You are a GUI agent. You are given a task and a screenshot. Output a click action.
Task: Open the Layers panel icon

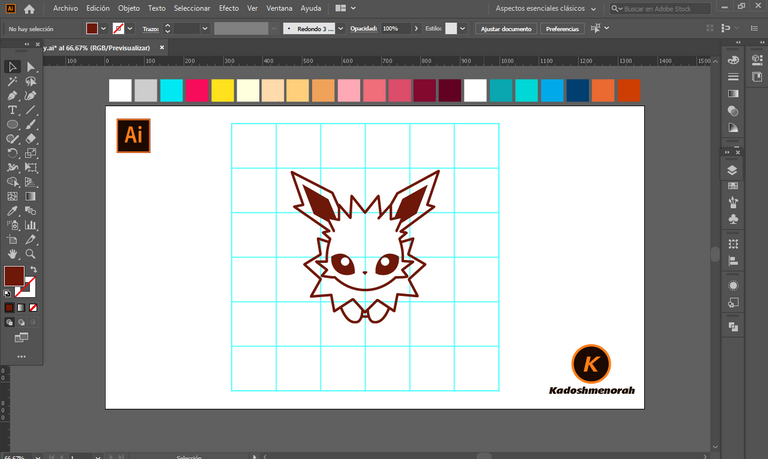click(x=732, y=170)
